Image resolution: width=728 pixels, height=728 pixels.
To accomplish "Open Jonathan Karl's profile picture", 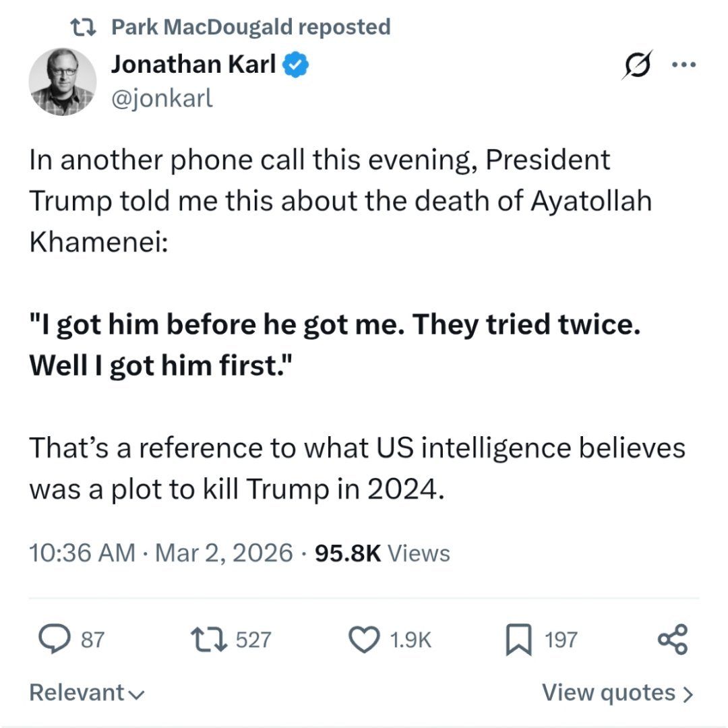I will click(62, 82).
